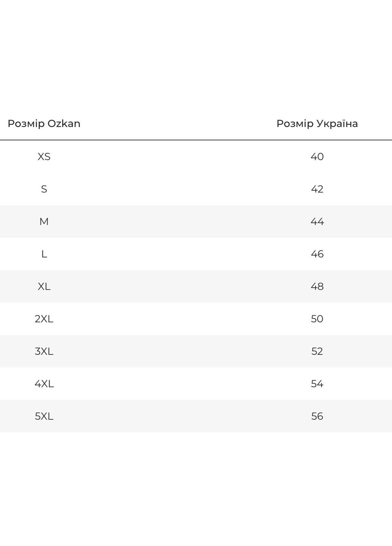This screenshot has height=546, width=392.
Task: Pick the 2XL size entry
Action: click(44, 319)
